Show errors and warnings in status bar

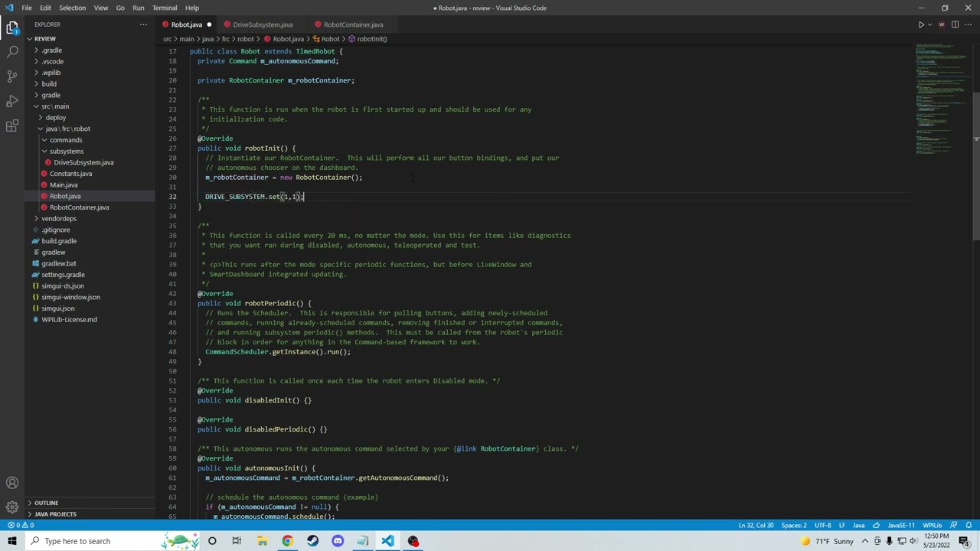(x=21, y=525)
